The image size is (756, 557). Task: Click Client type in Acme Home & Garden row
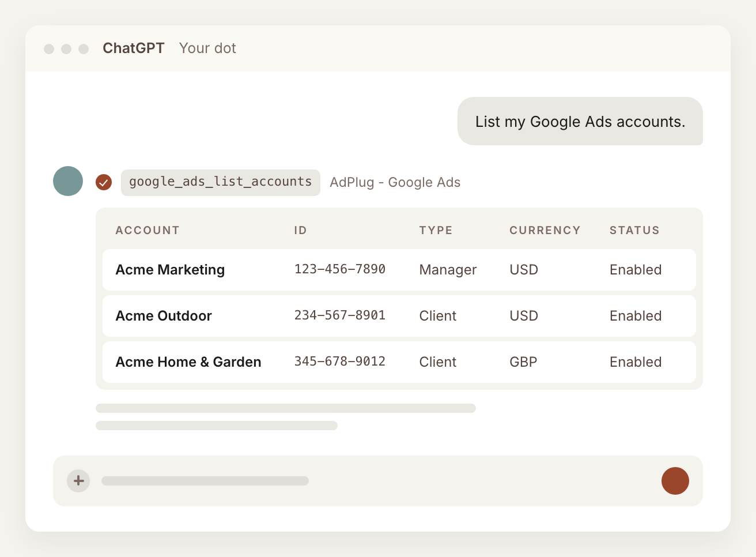click(438, 362)
